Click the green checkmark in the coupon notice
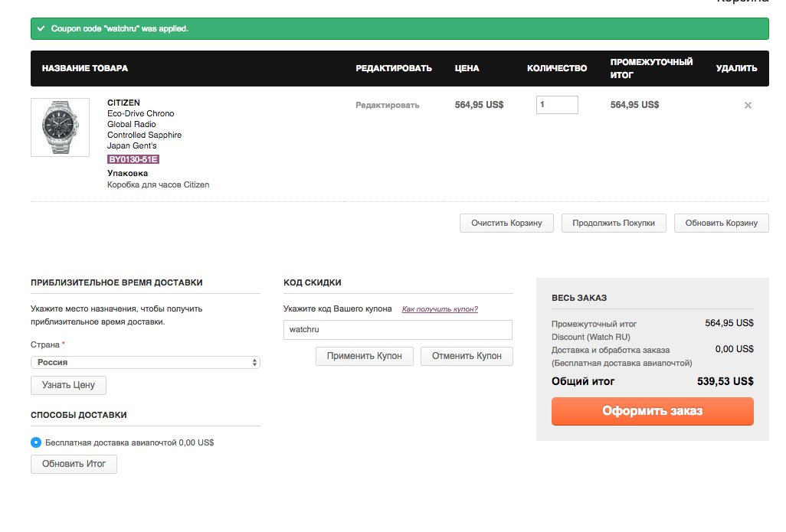Viewport: 786px width, 532px height. pos(41,28)
